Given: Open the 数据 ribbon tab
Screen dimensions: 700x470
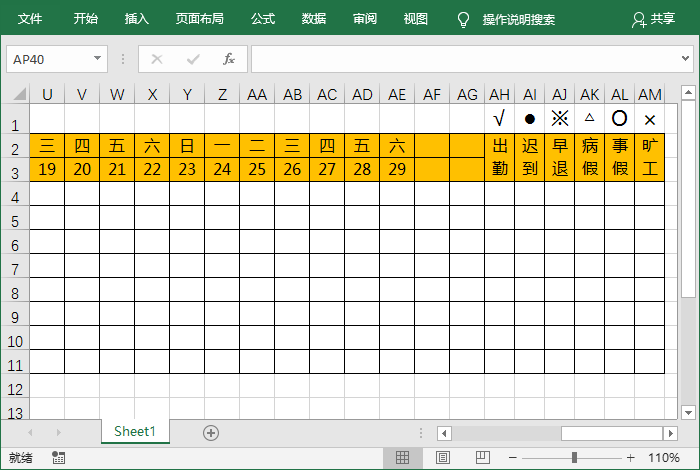Looking at the screenshot, I should click(x=314, y=19).
